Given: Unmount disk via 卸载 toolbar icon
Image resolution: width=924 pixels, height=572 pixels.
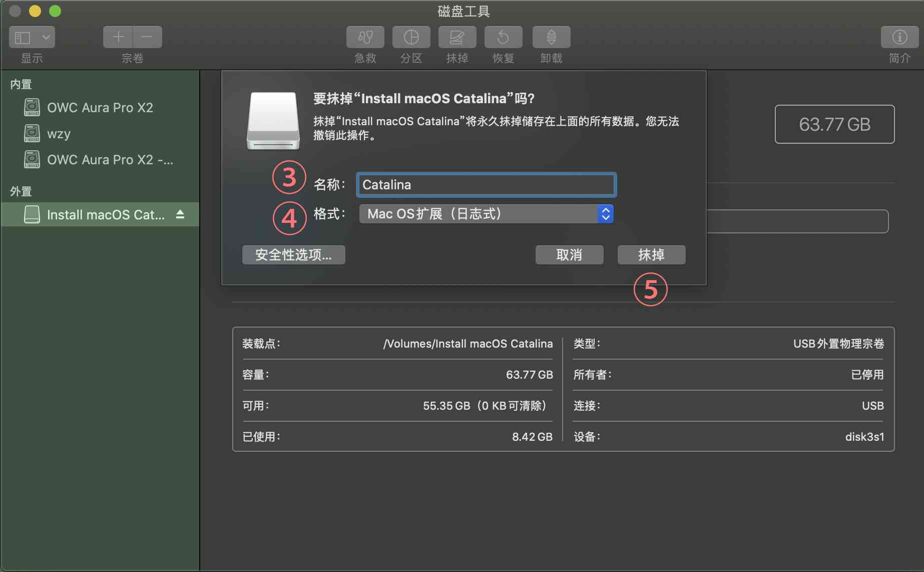Looking at the screenshot, I should click(552, 37).
